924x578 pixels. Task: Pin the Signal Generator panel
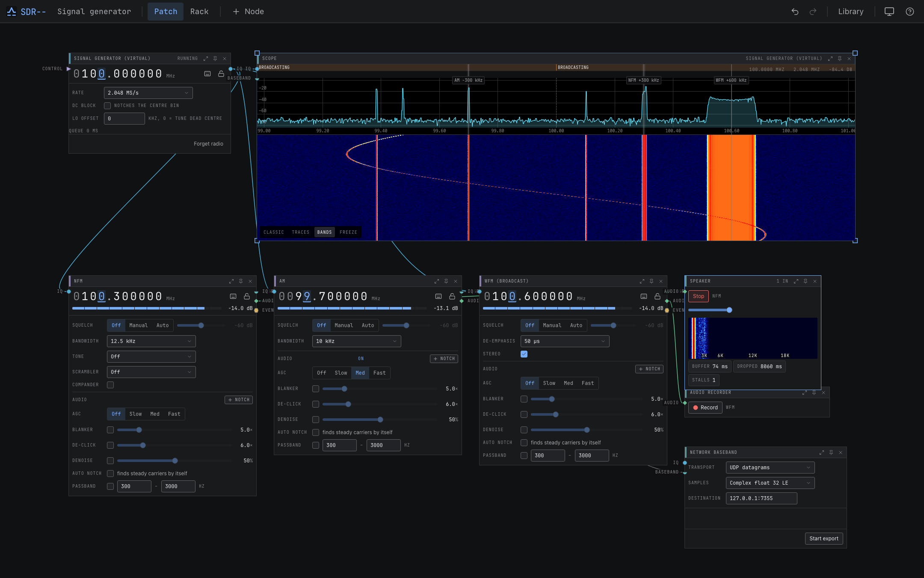pos(215,59)
